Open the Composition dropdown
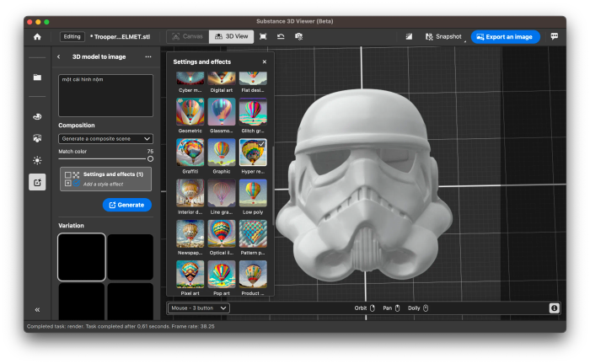This screenshot has height=364, width=590. (105, 139)
